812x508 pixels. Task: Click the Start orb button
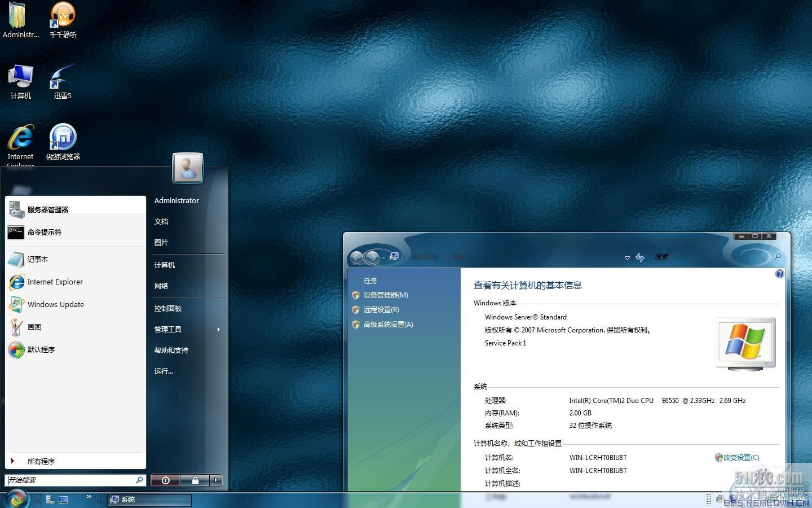point(16,499)
